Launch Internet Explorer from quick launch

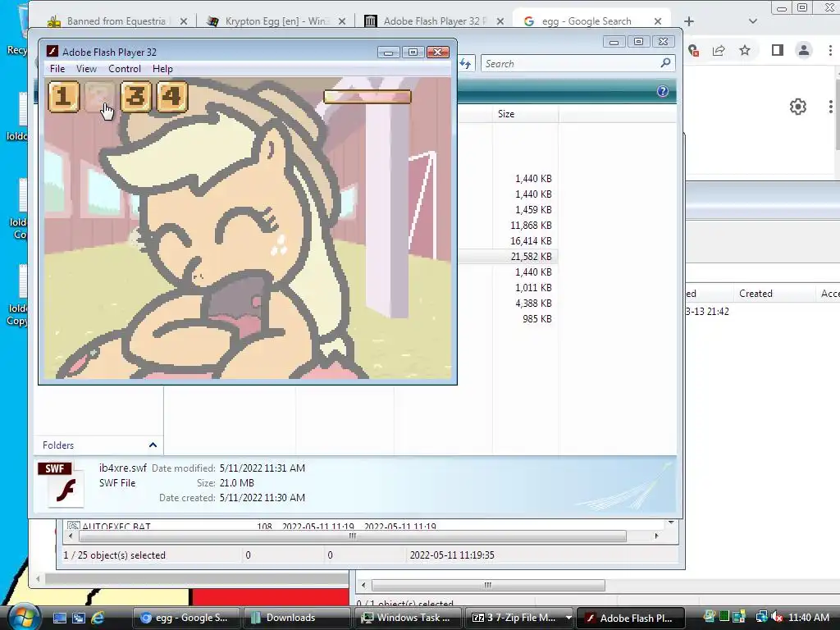[98, 618]
